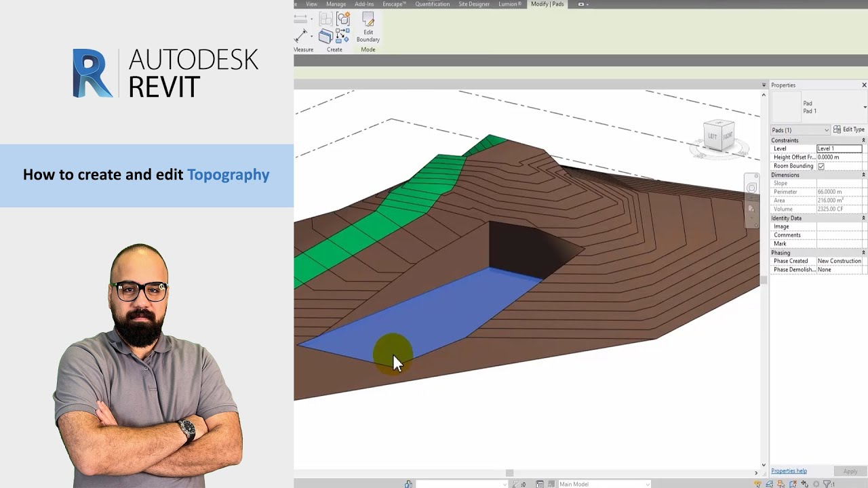Open the View ribbon tab
The image size is (868, 488).
[x=311, y=4]
